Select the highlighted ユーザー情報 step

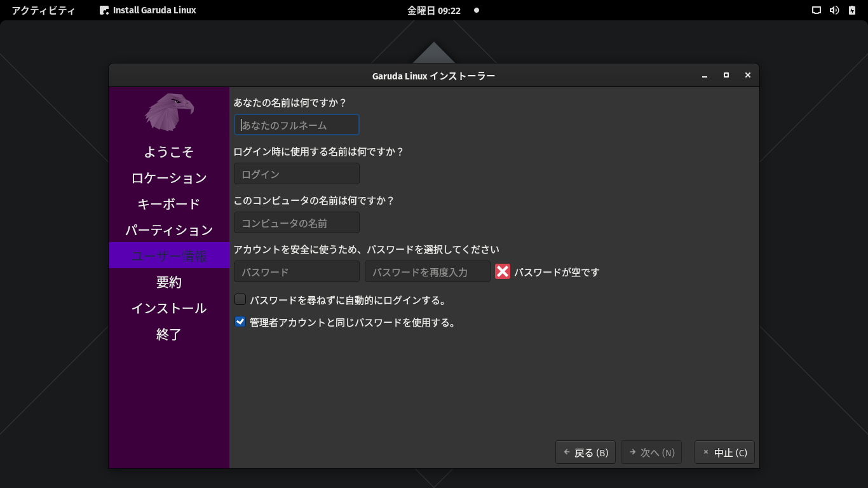[169, 255]
